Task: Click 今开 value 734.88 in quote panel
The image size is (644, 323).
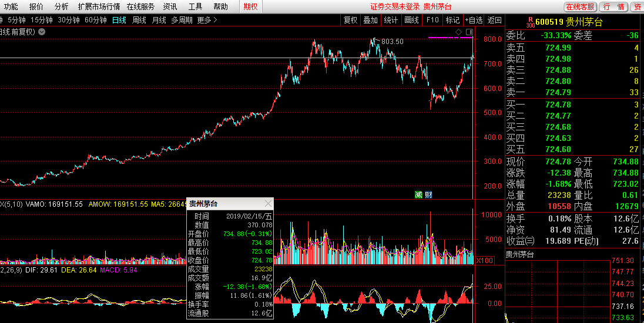Action: coord(626,161)
